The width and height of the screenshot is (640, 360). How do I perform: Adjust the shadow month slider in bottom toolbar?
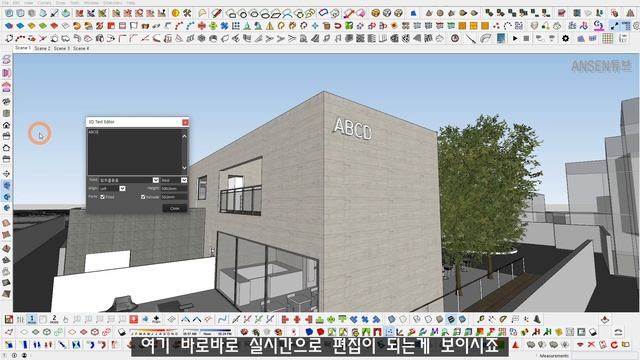point(154,332)
